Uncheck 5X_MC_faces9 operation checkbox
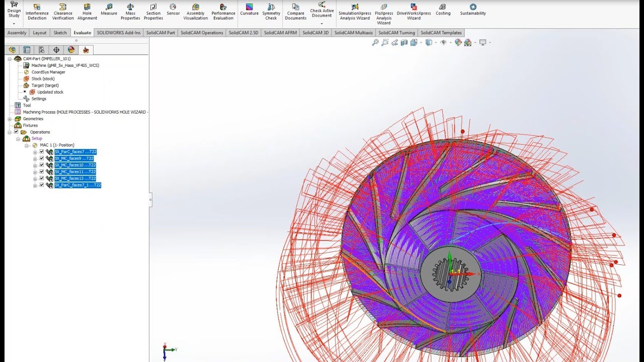The height and width of the screenshot is (362, 644). point(42,158)
